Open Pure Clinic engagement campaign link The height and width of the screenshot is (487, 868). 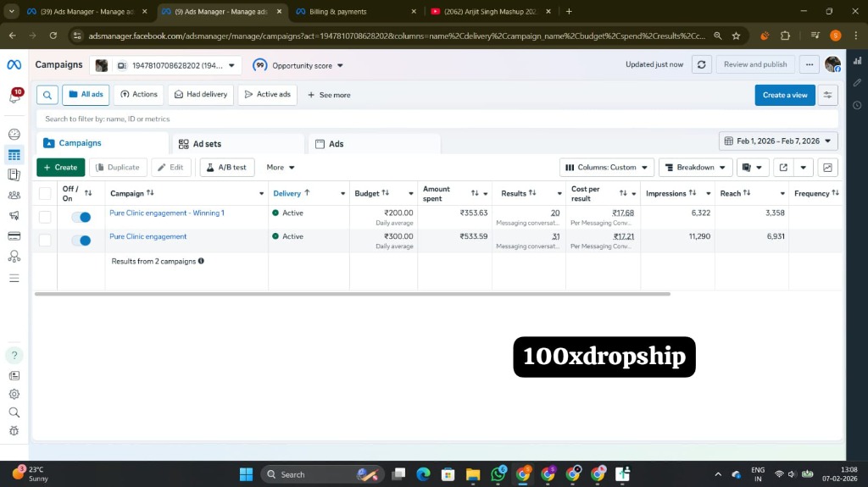click(147, 236)
